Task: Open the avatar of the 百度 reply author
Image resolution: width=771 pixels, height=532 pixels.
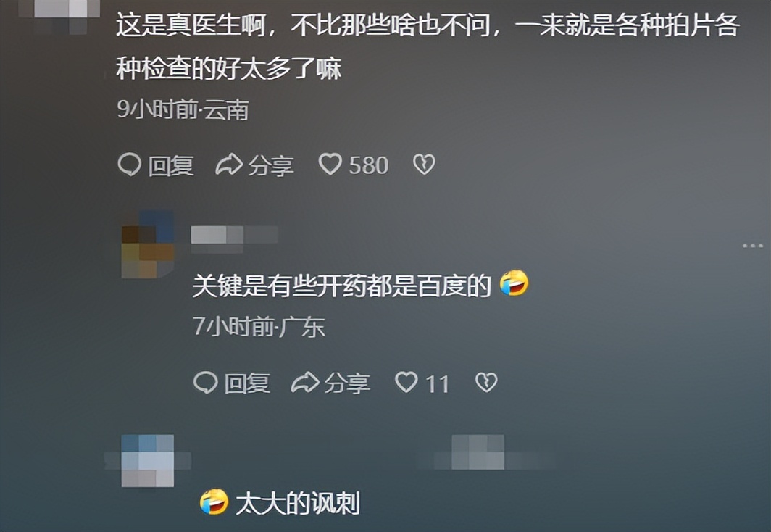Action: pyautogui.click(x=148, y=244)
